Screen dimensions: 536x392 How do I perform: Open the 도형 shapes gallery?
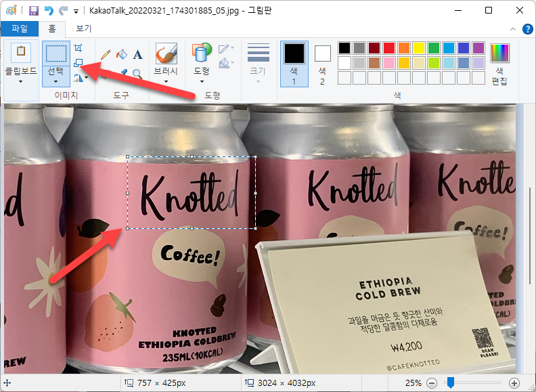click(x=202, y=53)
